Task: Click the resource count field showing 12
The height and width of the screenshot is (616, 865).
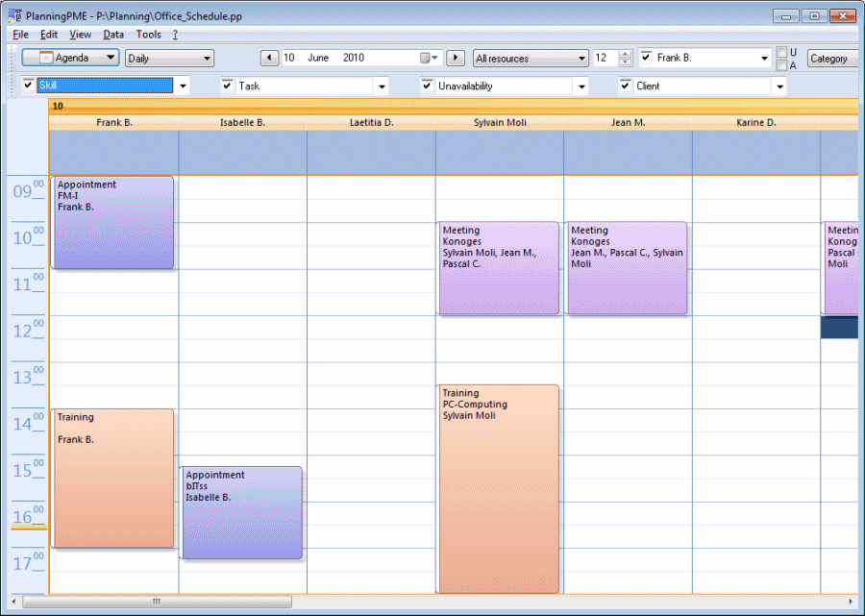Action: coord(605,58)
